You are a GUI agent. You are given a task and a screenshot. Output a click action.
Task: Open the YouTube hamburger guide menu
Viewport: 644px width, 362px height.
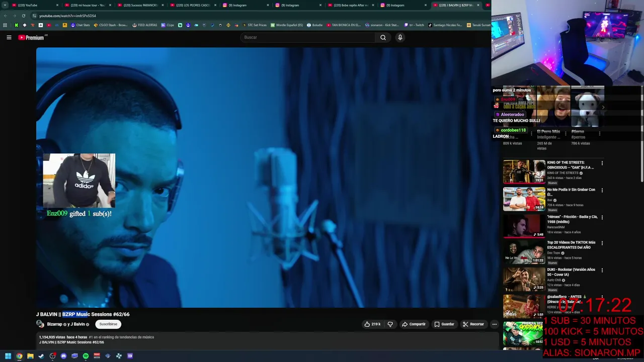pyautogui.click(x=9, y=37)
